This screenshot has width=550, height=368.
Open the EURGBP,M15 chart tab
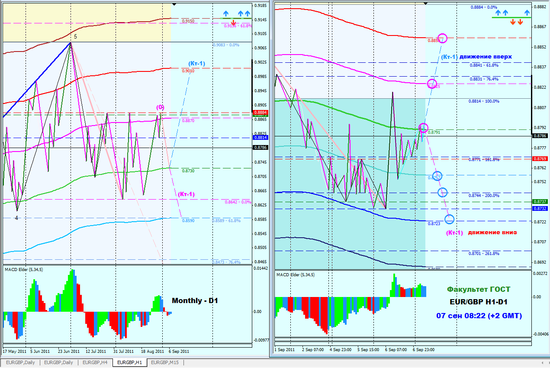165,362
